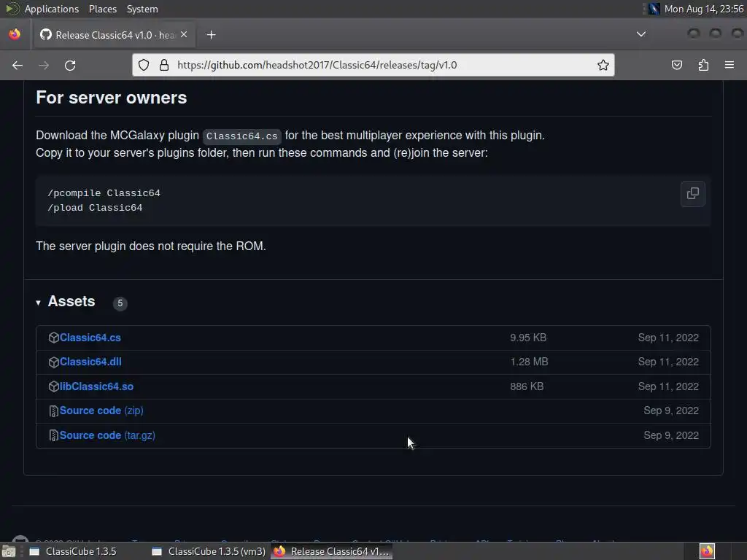Click the Firefox icon in the bottom-right tray
The width and height of the screenshot is (747, 560).
[707, 551]
